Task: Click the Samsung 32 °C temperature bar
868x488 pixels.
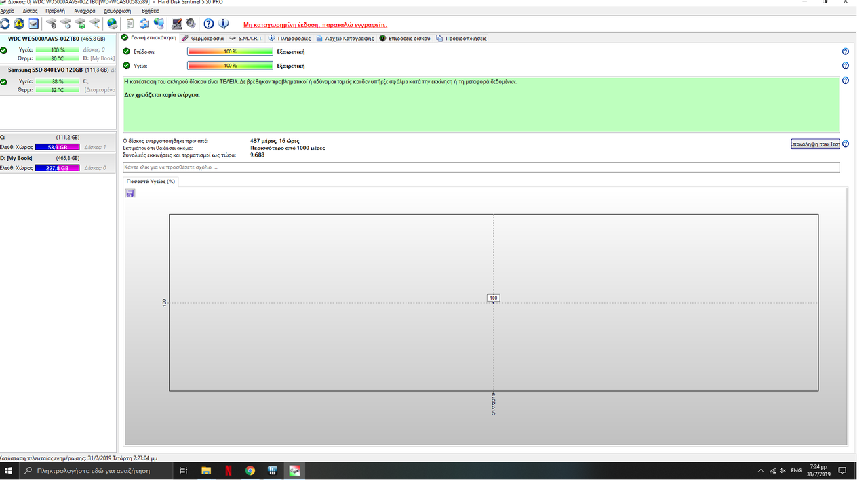Action: (58, 90)
